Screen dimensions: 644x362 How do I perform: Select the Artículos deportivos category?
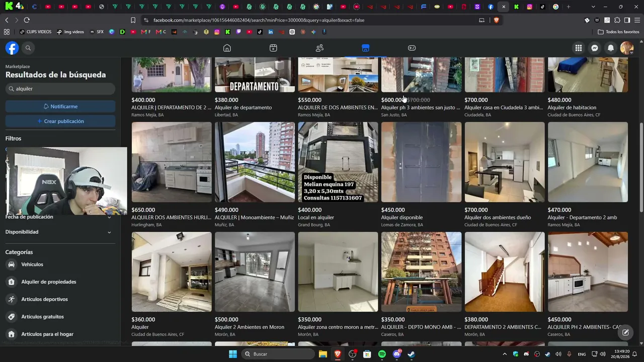(58, 299)
